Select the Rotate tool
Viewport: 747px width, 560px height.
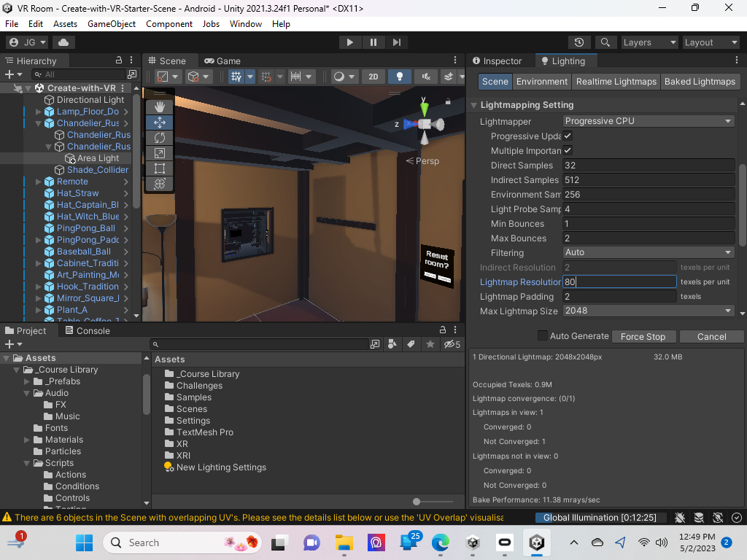(x=160, y=138)
